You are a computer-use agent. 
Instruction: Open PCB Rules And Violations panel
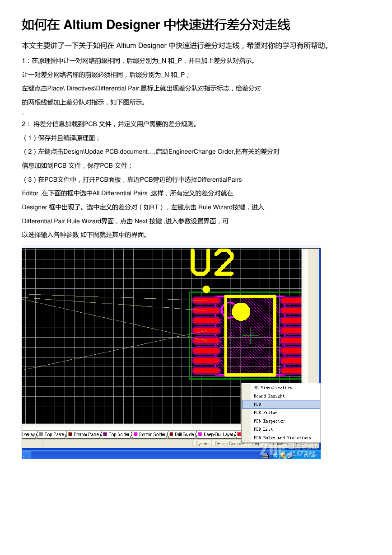tap(280, 437)
